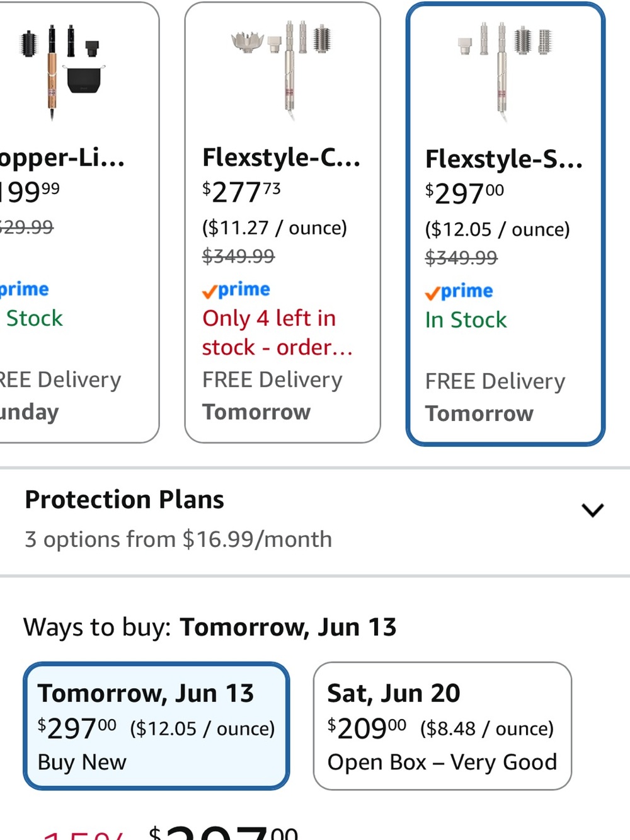Select the Flexstyle-C... $277.73 variant card
This screenshot has width=630, height=840.
282,222
